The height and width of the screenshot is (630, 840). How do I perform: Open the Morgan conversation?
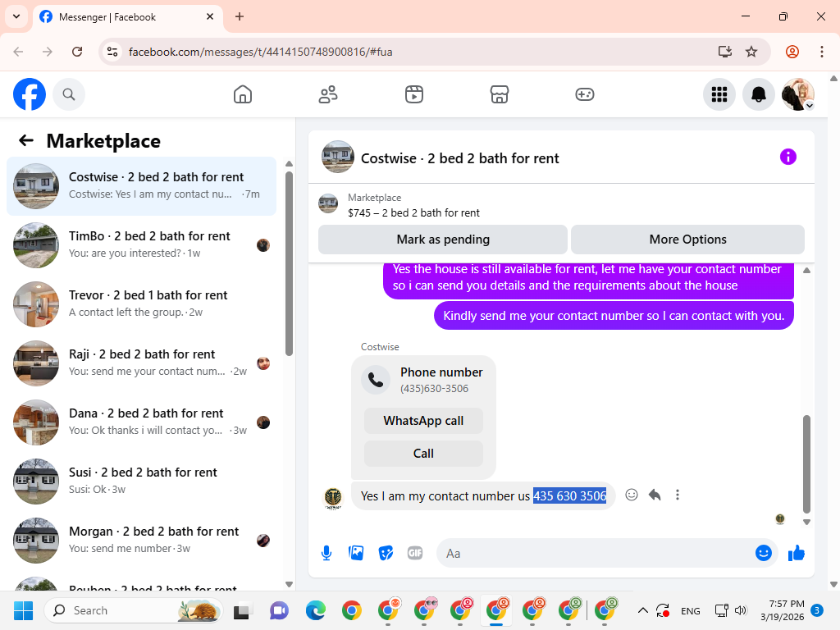(x=141, y=540)
